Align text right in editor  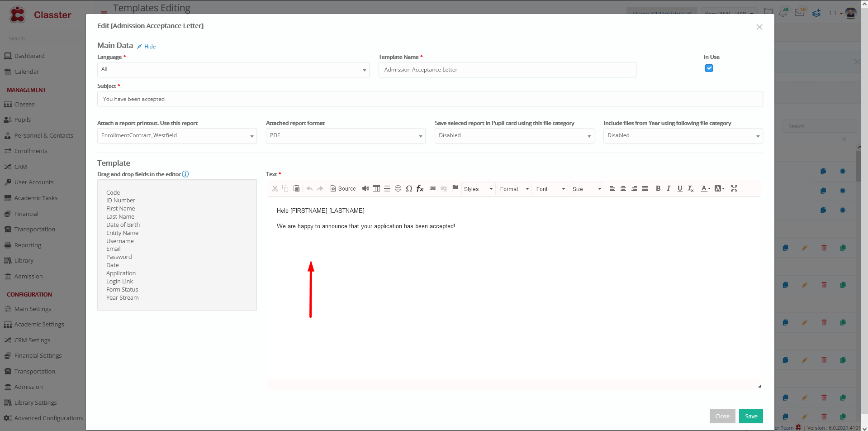tap(634, 189)
